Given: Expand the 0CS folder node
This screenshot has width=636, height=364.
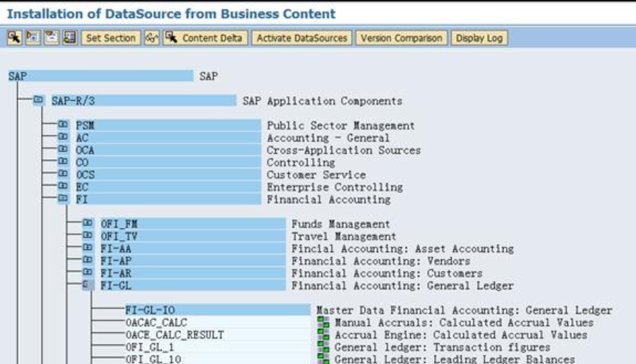Looking at the screenshot, I should [x=63, y=174].
